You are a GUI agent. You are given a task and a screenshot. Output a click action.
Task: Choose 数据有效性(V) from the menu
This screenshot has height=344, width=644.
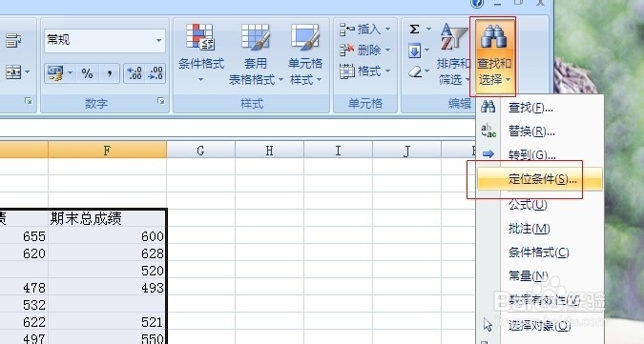(x=540, y=300)
